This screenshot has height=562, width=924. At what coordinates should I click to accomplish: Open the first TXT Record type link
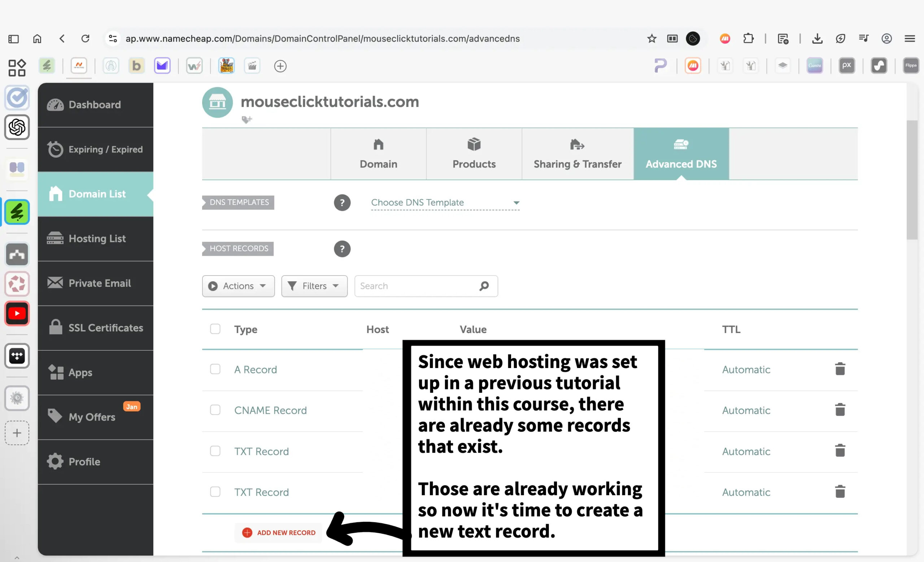[x=261, y=451]
